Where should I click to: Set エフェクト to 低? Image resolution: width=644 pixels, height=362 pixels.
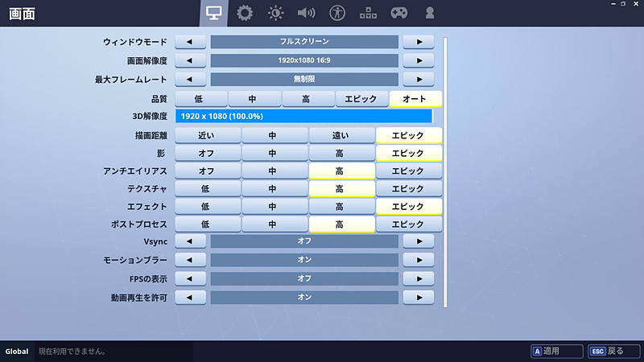(208, 207)
